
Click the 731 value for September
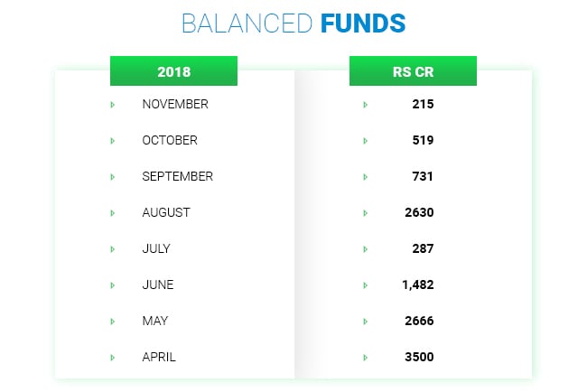point(423,176)
